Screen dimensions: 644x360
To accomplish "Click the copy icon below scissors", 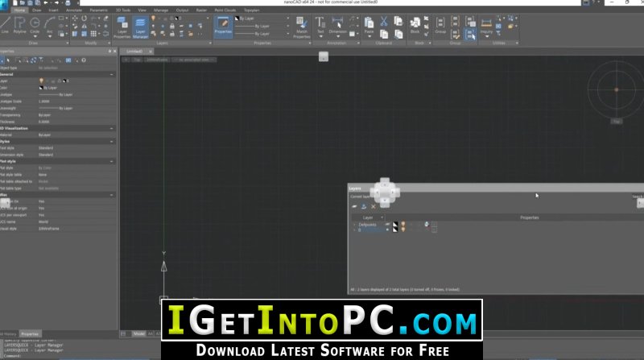I will pos(384,34).
